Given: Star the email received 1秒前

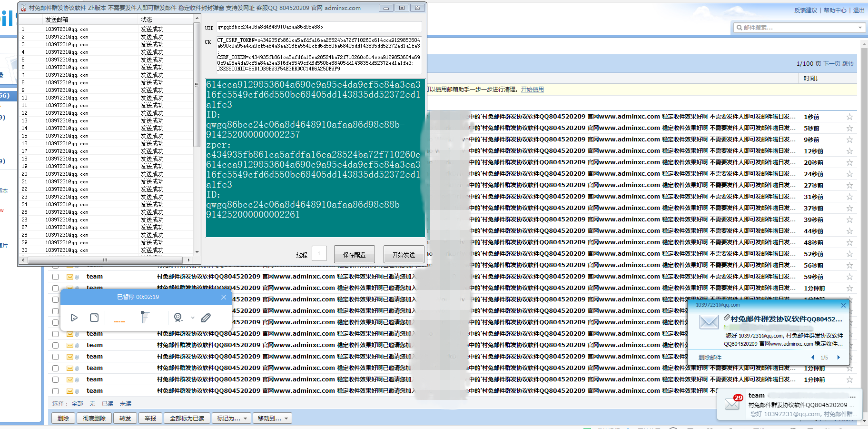Looking at the screenshot, I should coord(849,117).
